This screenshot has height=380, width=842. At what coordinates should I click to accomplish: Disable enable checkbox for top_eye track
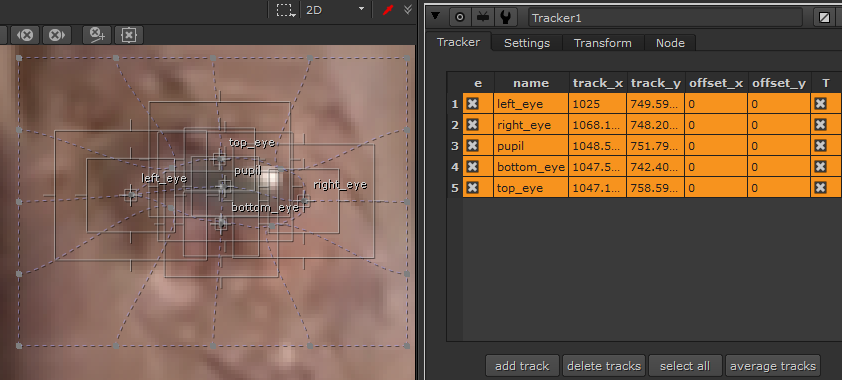pyautogui.click(x=472, y=188)
